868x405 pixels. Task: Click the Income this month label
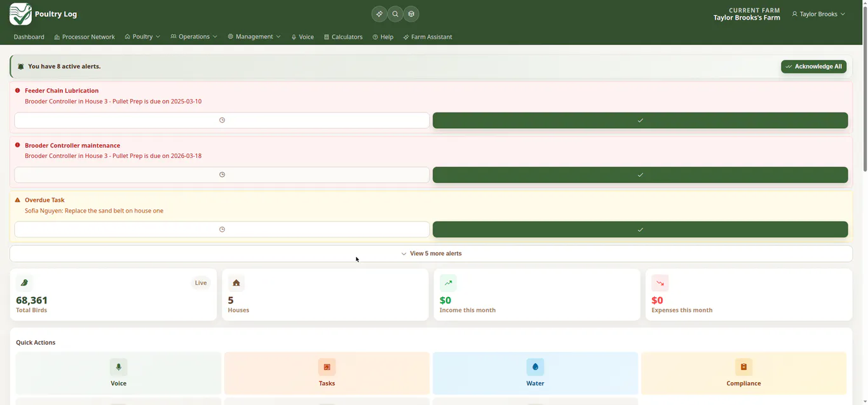point(468,310)
